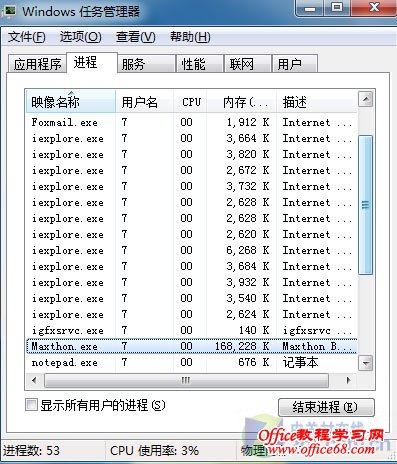Viewport: 397px width, 464px height.
Task: Select iexplore.exe using 2,620 K
Action: [x=191, y=234]
